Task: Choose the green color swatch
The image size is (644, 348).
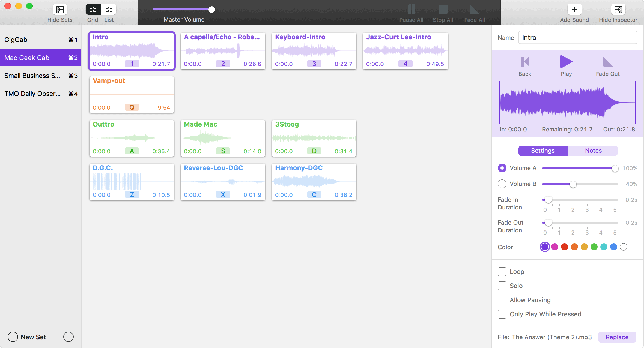Action: pos(594,247)
